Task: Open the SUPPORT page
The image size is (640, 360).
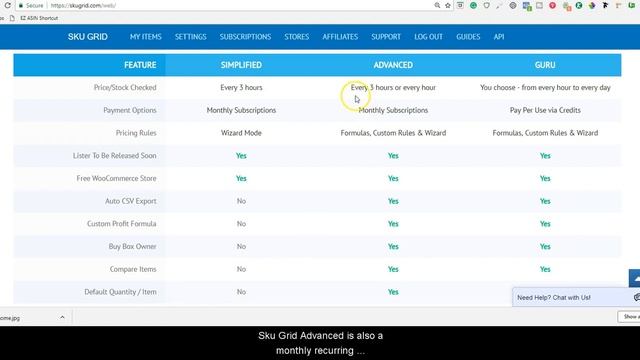Action: tap(386, 37)
